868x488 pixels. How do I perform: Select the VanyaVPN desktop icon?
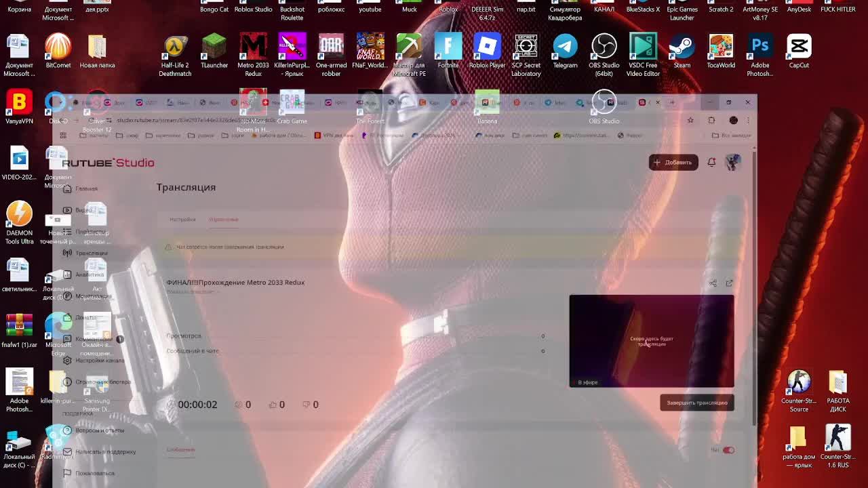coord(19,107)
